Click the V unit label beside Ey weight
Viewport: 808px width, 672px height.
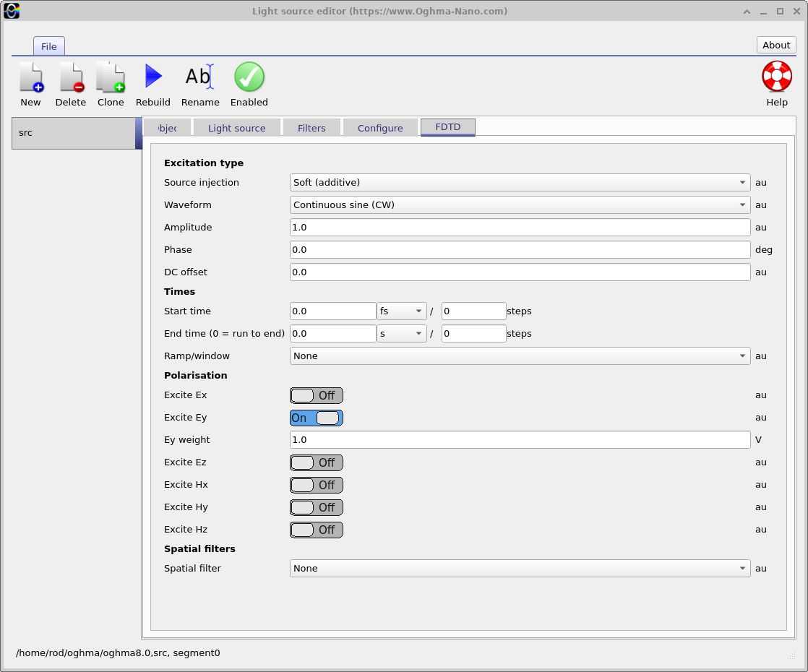[758, 439]
